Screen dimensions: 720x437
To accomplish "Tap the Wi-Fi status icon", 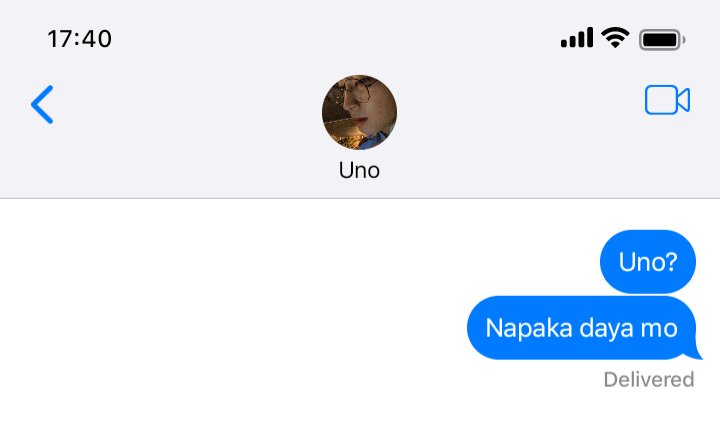I will (615, 37).
